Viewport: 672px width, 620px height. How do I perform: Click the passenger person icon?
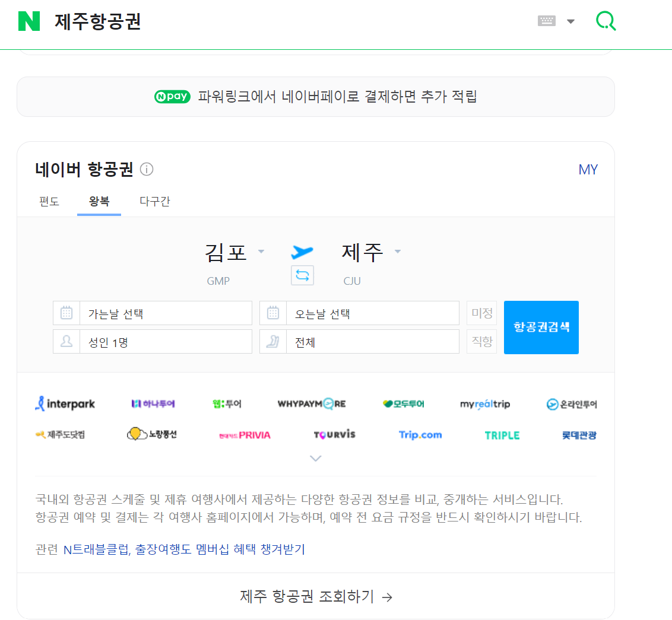click(66, 342)
